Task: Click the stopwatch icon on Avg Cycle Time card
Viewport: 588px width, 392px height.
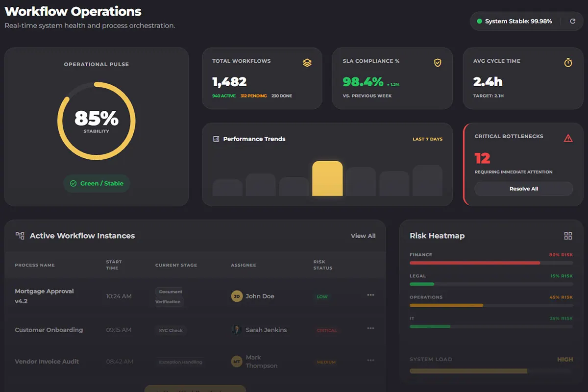Action: pyautogui.click(x=568, y=63)
